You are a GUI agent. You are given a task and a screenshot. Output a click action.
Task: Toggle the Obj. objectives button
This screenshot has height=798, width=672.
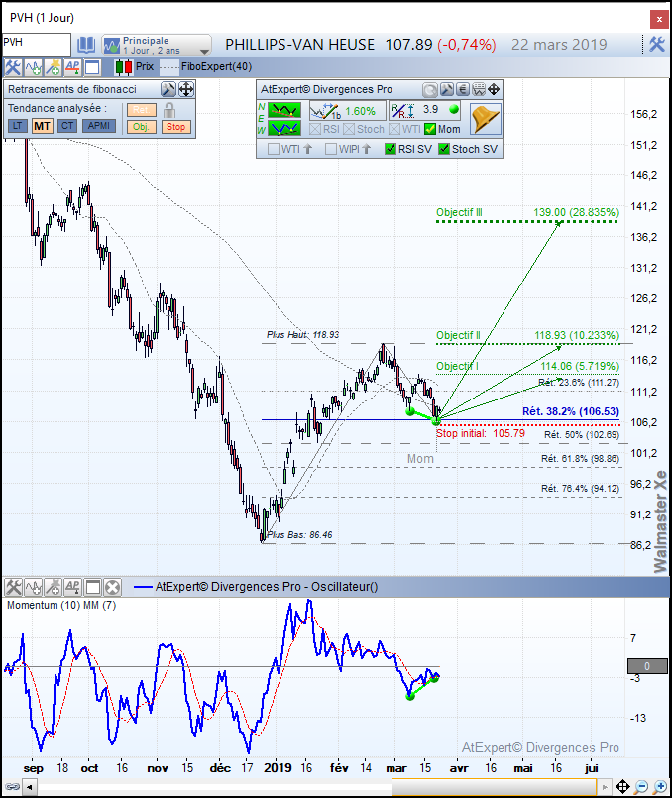pos(142,127)
